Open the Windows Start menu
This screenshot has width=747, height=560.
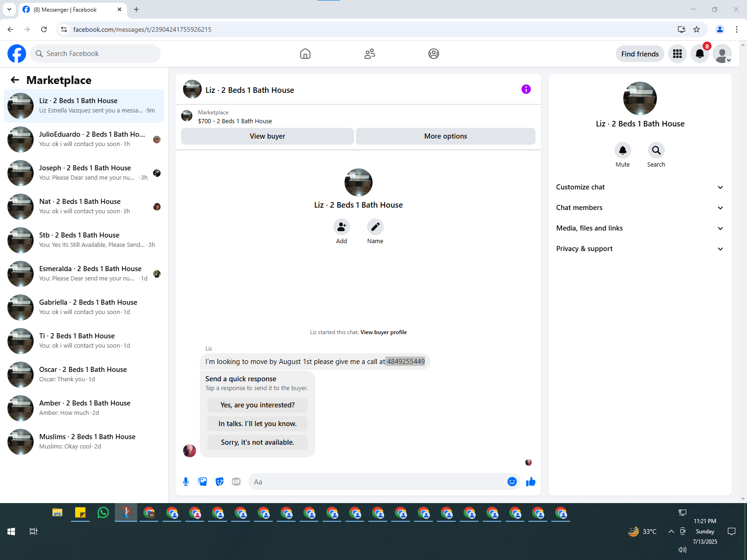pyautogui.click(x=11, y=532)
